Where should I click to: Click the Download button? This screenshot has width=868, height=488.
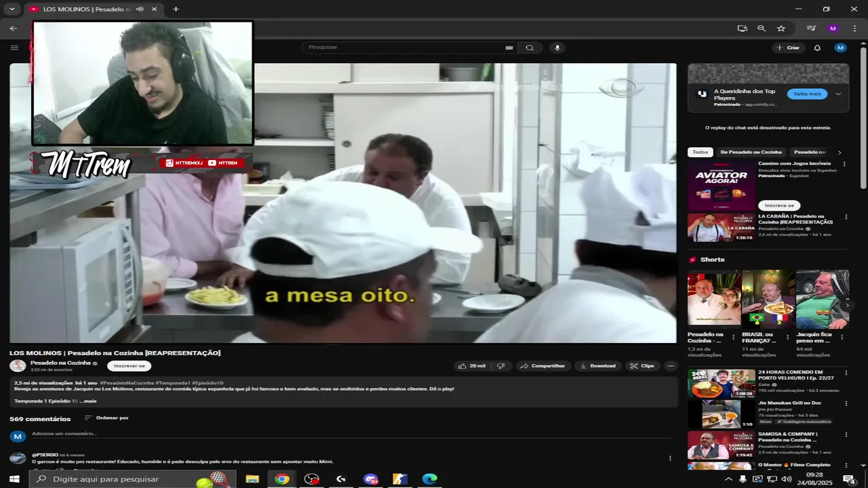click(597, 366)
